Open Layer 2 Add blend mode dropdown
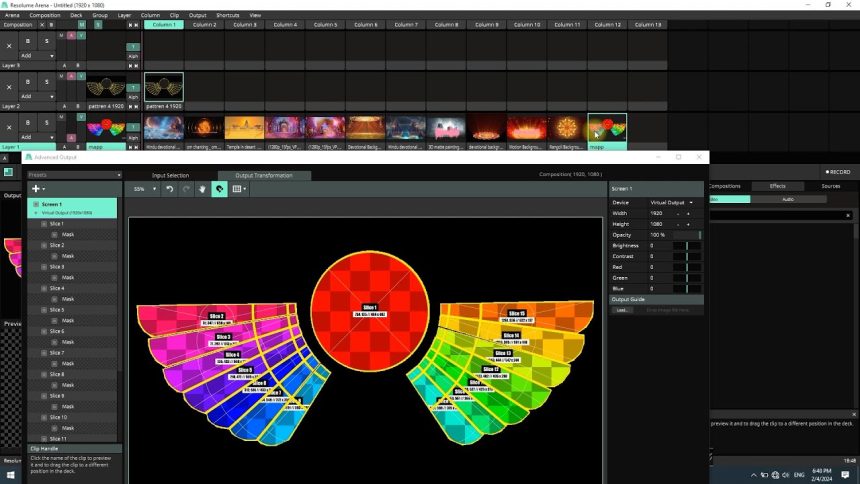The image size is (860, 484). point(37,96)
